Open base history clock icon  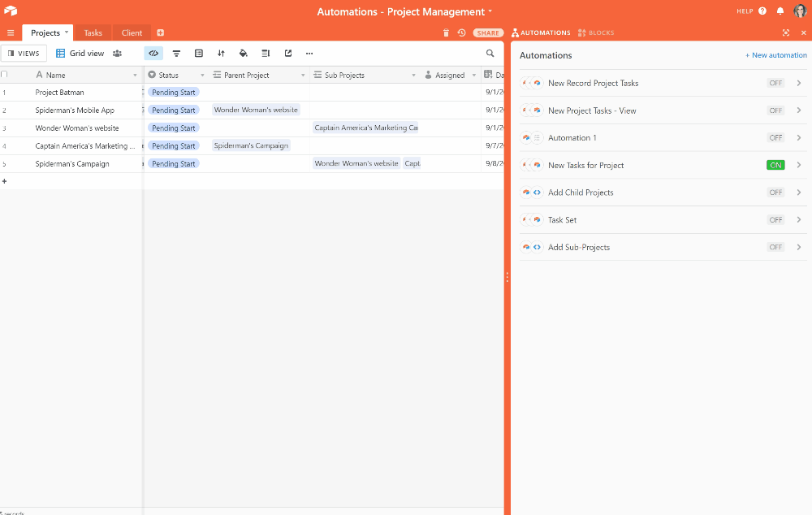click(x=461, y=33)
